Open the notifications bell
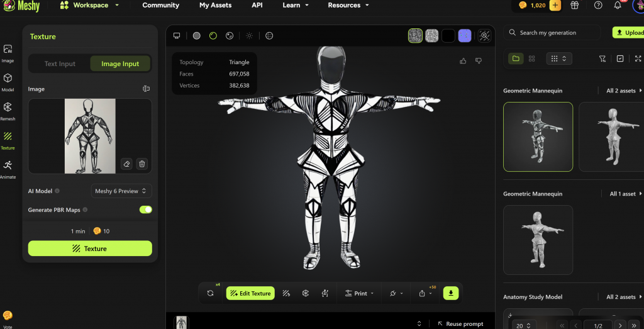The image size is (644, 329). pos(617,6)
